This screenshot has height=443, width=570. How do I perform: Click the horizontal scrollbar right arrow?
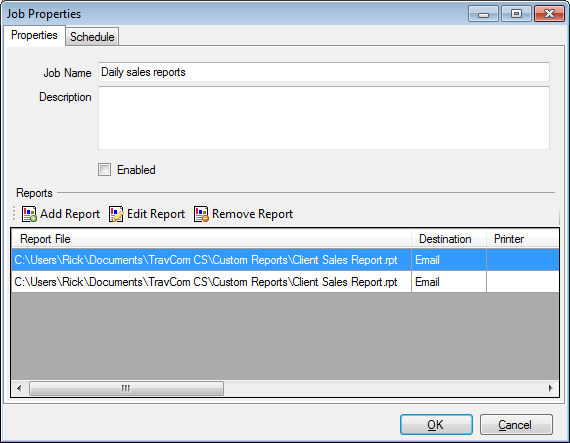point(551,388)
